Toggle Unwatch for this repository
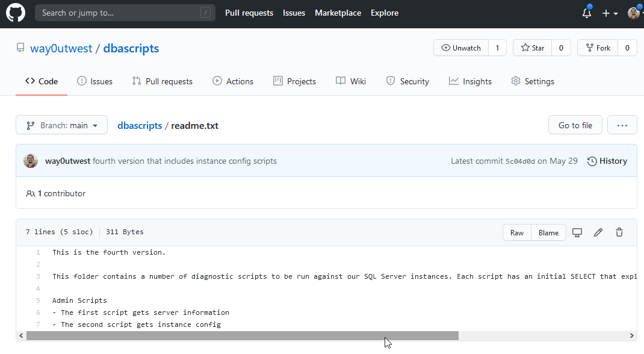The width and height of the screenshot is (644, 354). click(461, 48)
